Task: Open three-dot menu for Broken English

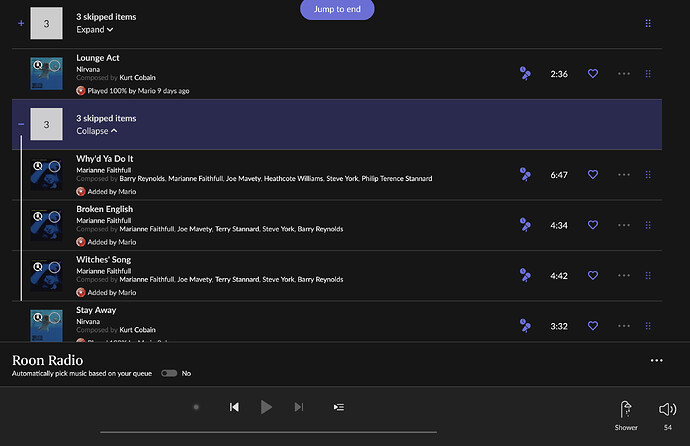Action: (x=624, y=225)
